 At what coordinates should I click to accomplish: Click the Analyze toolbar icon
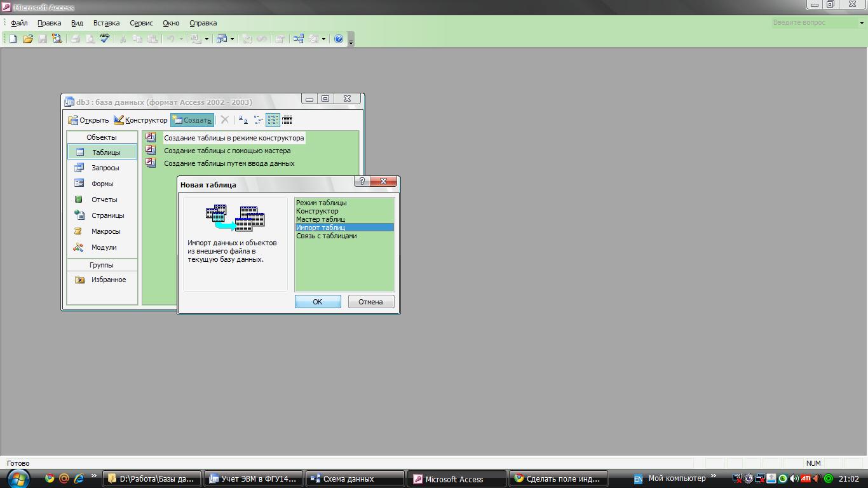coord(221,39)
